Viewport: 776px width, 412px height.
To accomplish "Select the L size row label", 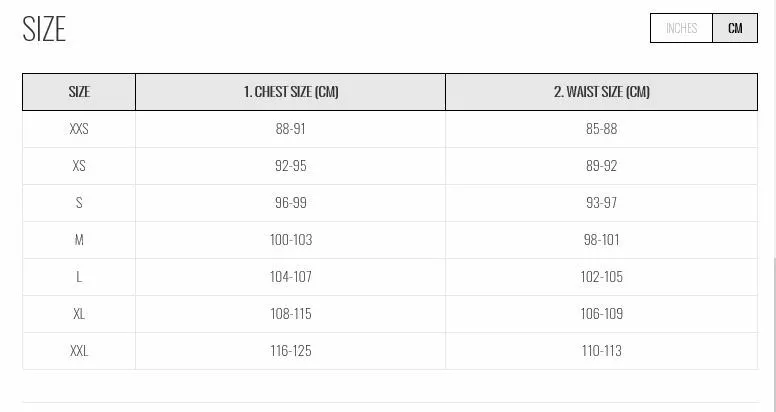I will tap(79, 277).
